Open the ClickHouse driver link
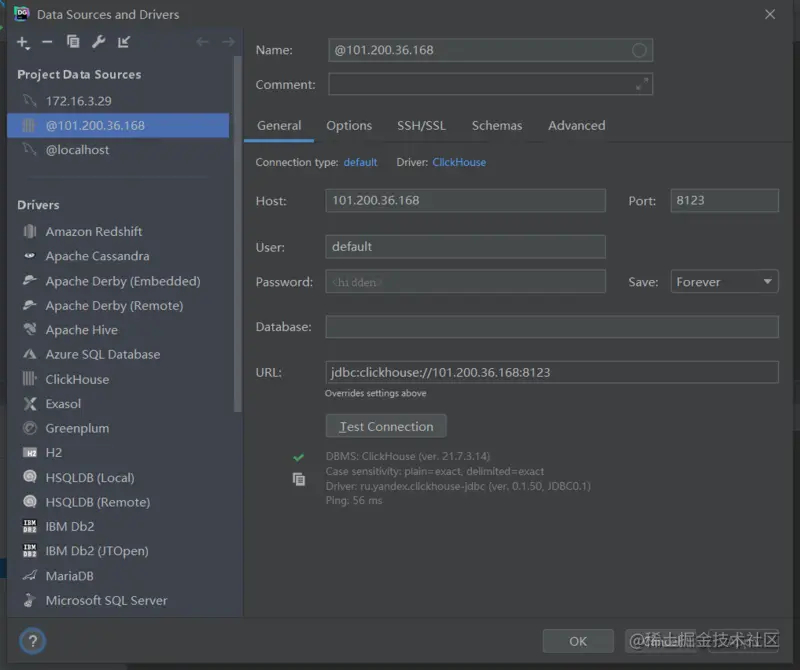 pyautogui.click(x=459, y=162)
